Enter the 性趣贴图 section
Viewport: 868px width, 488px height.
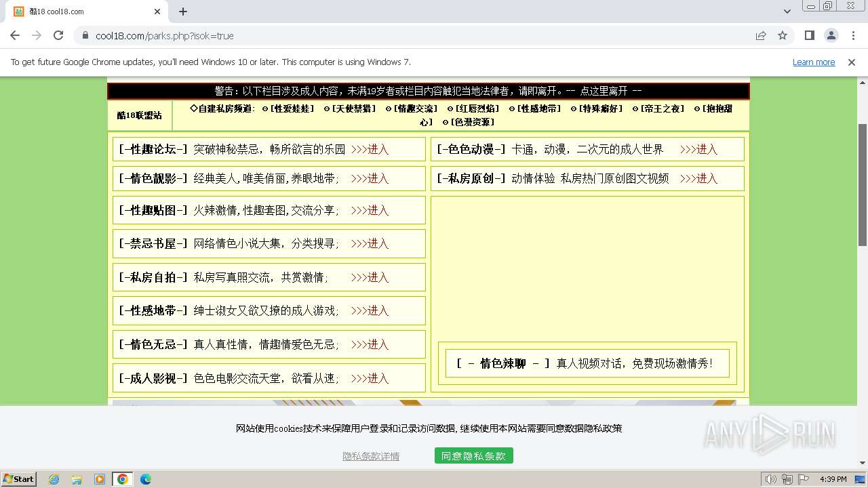pos(370,210)
